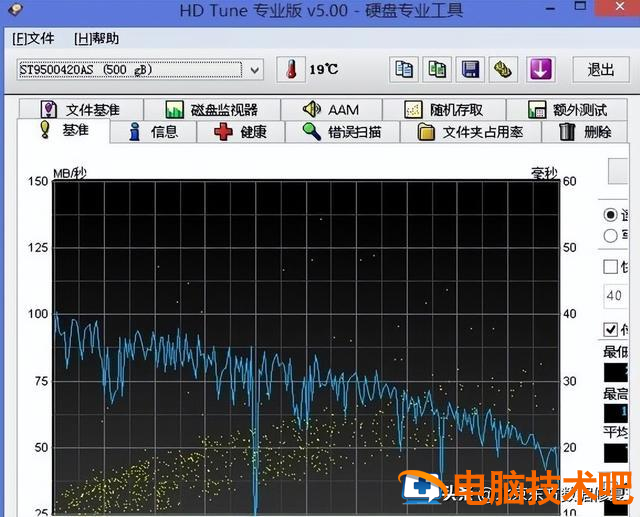Viewport: 640px width, 517px height.
Task: Switch to the 健康 health tab
Action: pos(240,132)
